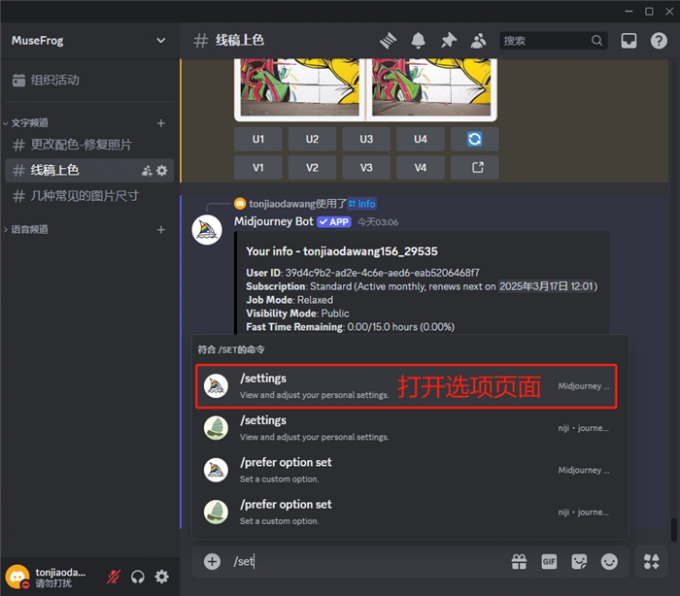Screen dimensions: 680x596
Task: Create variation with V4 button
Action: point(420,167)
